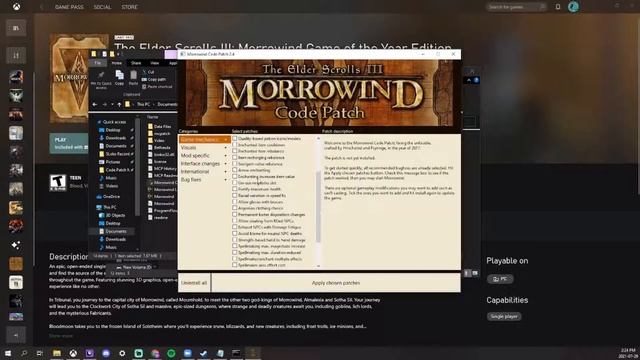640x360 pixels.
Task: Select the Visuals category
Action: (x=204, y=147)
